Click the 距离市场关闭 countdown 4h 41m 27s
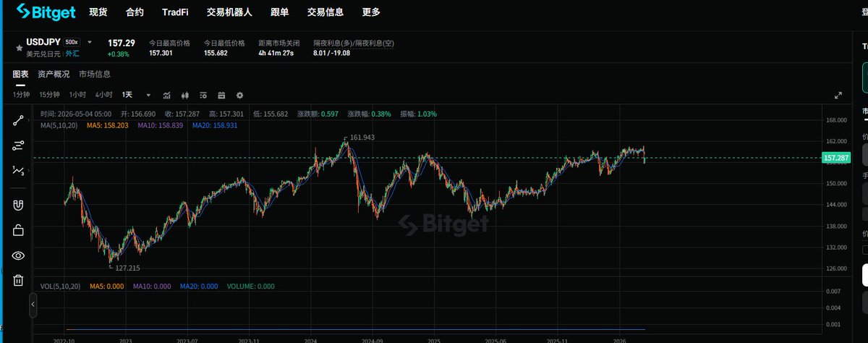Screen dimensions: 868x343 (x=278, y=53)
